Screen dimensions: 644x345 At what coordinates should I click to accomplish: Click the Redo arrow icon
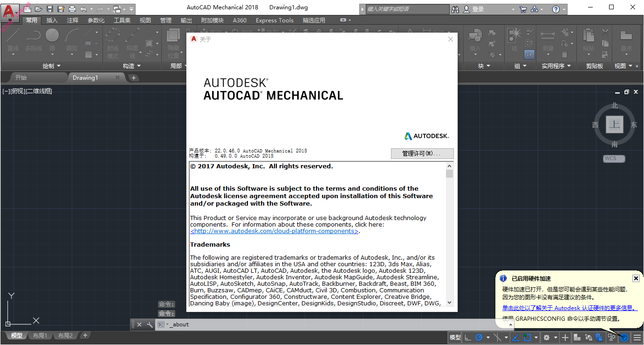click(100, 9)
